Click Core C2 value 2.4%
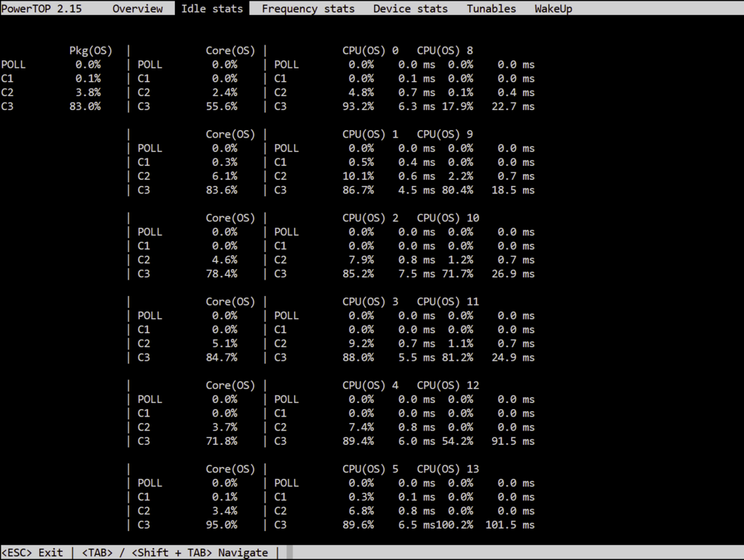 pos(225,92)
